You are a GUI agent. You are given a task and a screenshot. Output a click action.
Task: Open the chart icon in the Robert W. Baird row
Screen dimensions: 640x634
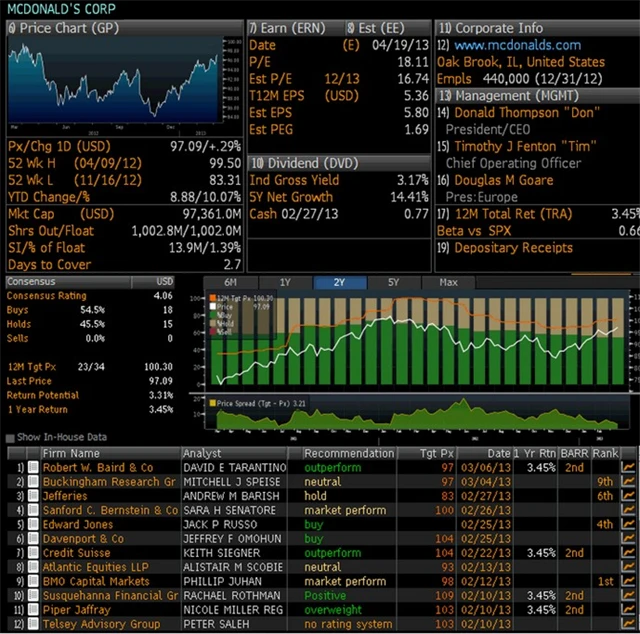point(631,467)
